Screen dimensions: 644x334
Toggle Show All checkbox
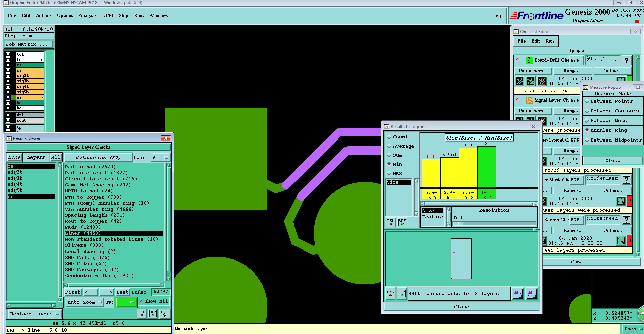141,301
